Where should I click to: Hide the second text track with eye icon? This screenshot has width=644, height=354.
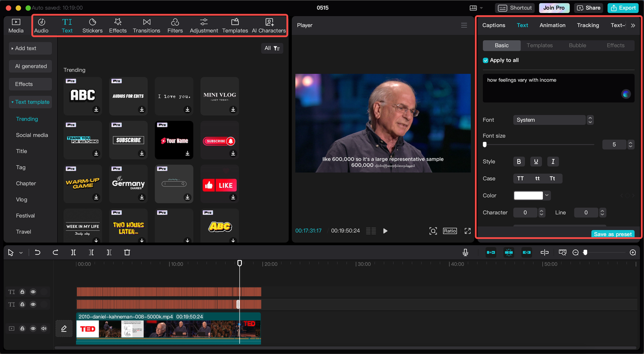pos(33,304)
